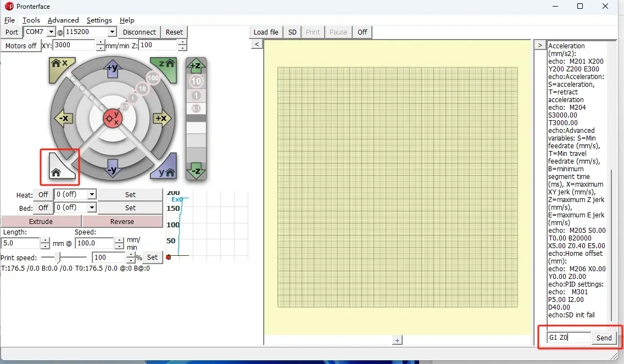Increase Print speed percentage spinner
Screen dimensions: 624x364
131,255
